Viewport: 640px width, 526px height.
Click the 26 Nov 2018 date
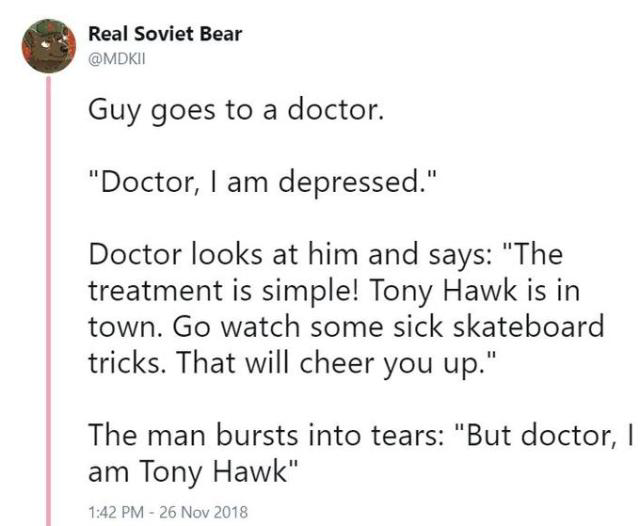coord(204,512)
